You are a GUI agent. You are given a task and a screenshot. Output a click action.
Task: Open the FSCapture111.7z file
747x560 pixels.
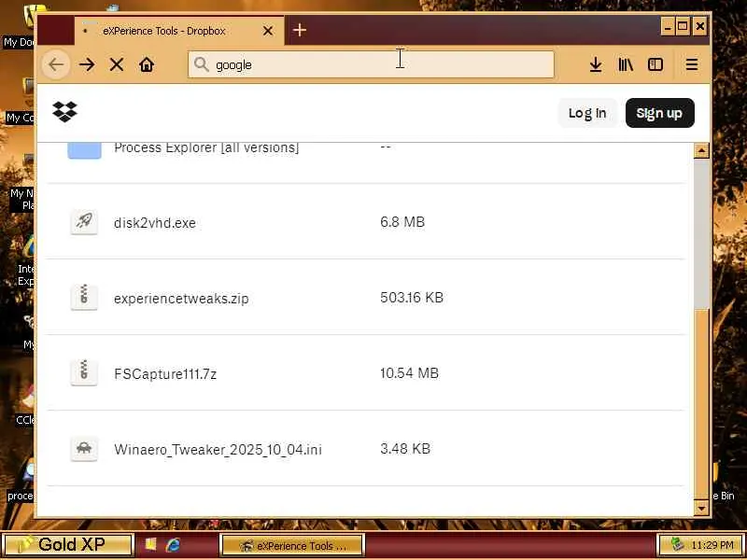tap(165, 374)
